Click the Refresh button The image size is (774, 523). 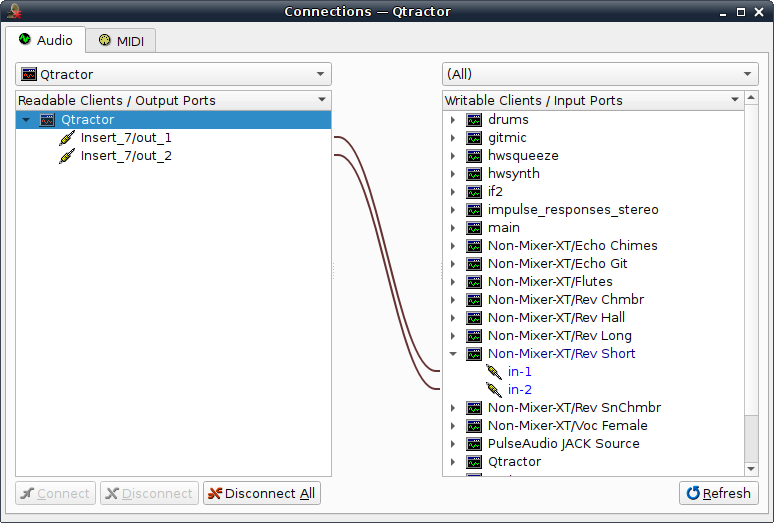719,493
